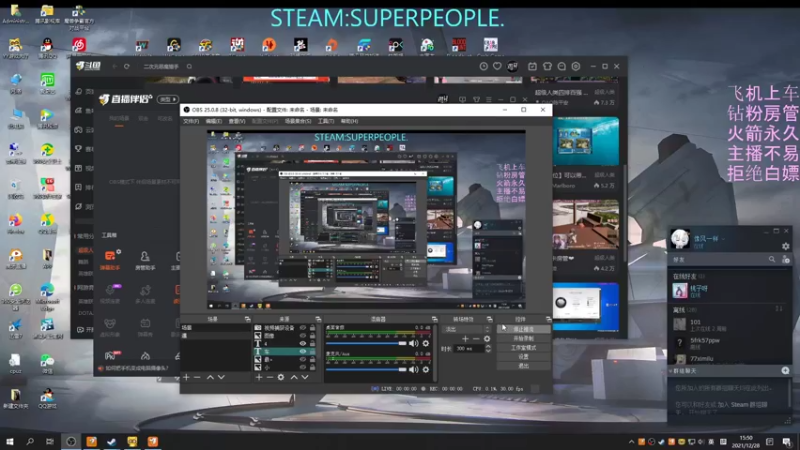
Task: Toggle lock on text source 4
Action: pyautogui.click(x=312, y=343)
